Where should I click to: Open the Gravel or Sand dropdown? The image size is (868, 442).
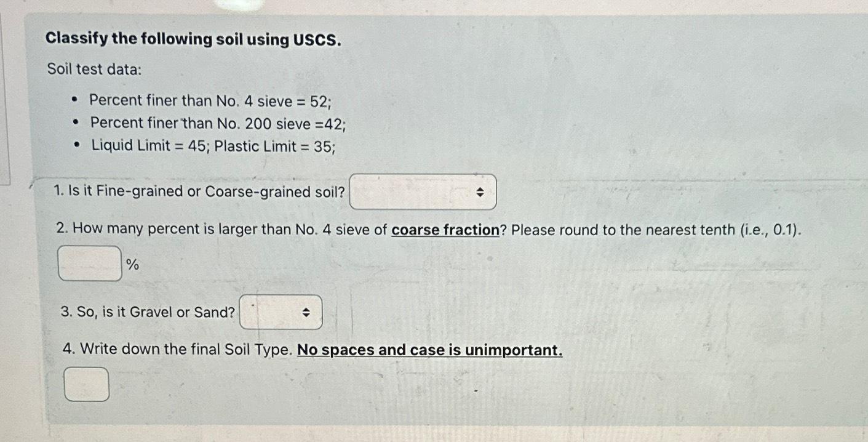(280, 312)
